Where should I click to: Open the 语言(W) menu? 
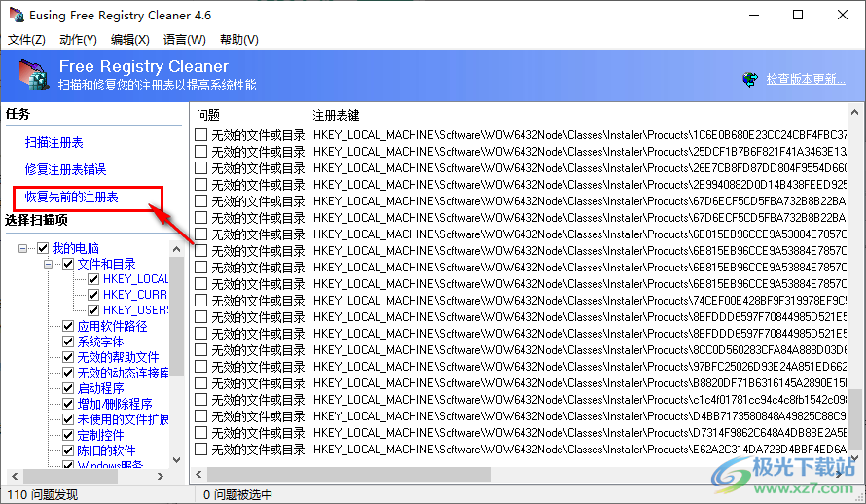[185, 40]
